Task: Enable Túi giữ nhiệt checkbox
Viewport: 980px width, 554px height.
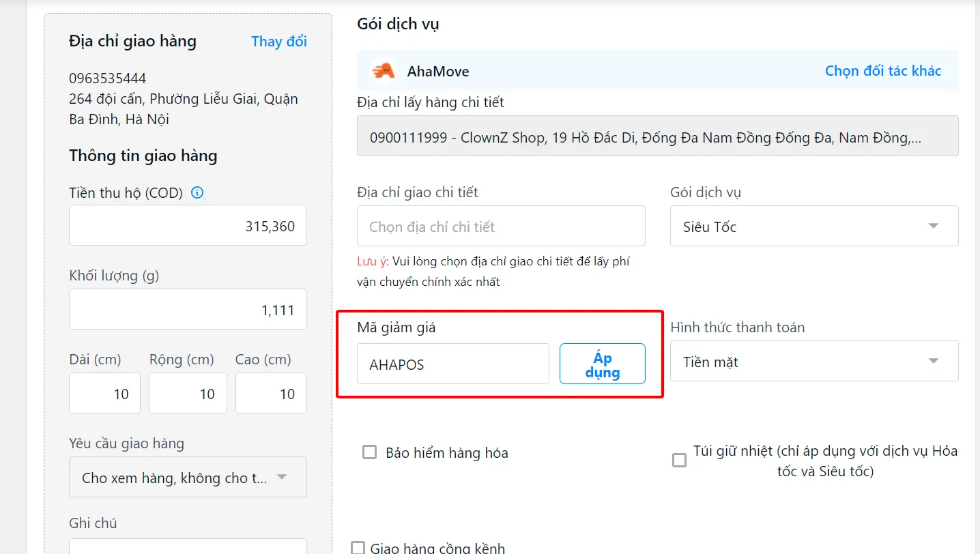Action: (679, 461)
